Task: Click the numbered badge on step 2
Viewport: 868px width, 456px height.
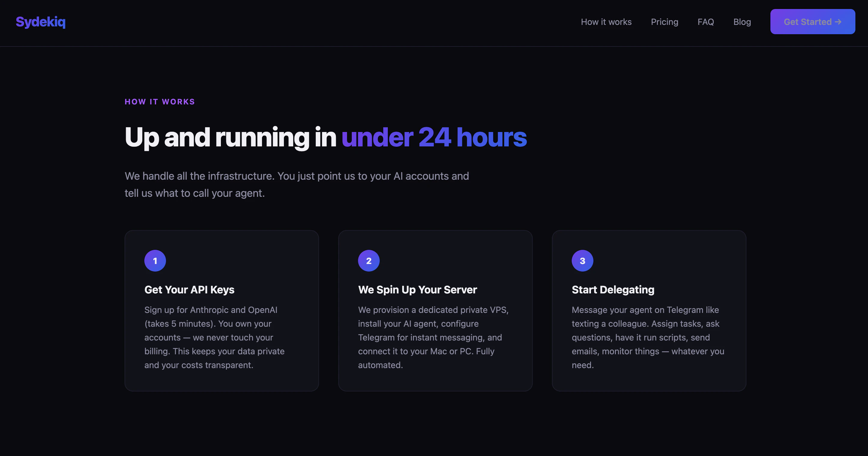Action: 369,260
